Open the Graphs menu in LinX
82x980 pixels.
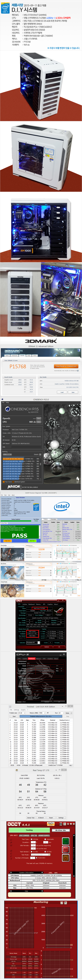click(x=23, y=710)
